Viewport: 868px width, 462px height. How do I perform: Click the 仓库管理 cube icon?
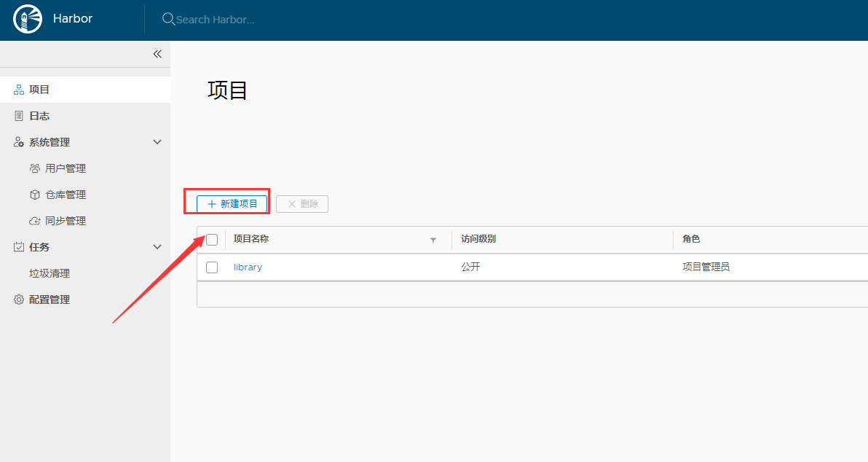pyautogui.click(x=35, y=195)
